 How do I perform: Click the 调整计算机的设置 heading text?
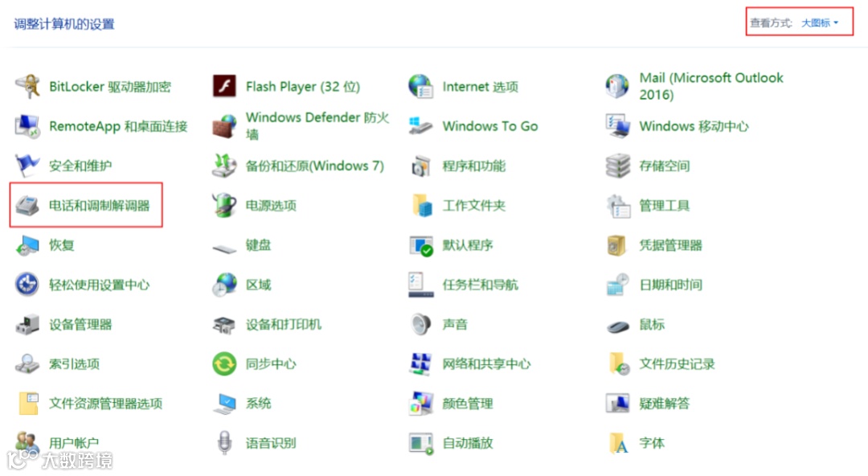coord(64,24)
